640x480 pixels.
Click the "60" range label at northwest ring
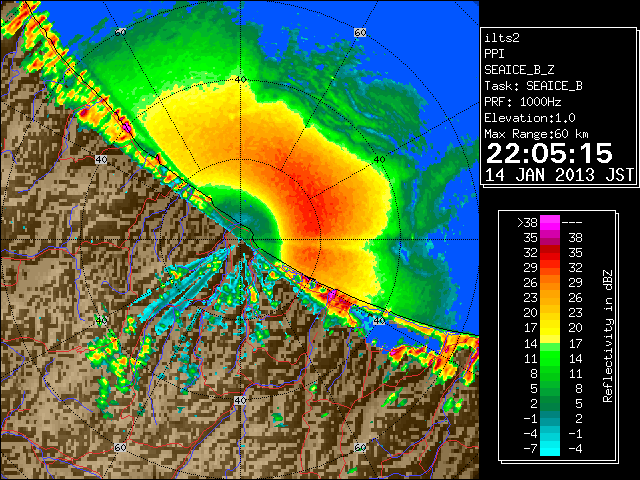point(120,32)
